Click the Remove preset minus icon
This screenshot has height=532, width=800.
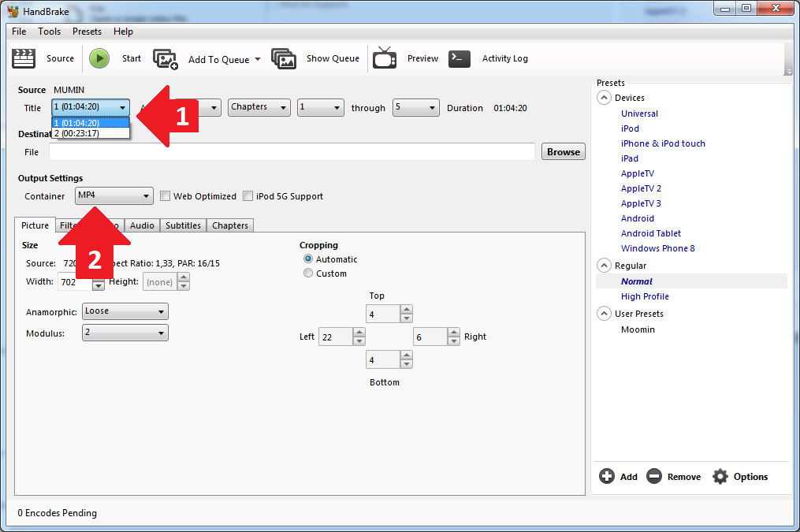click(x=654, y=476)
